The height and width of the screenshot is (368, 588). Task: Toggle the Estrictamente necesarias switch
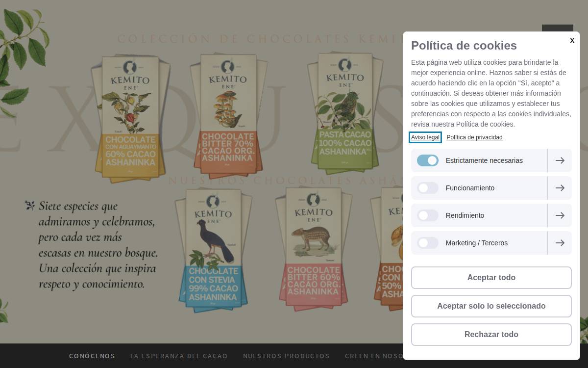click(428, 160)
